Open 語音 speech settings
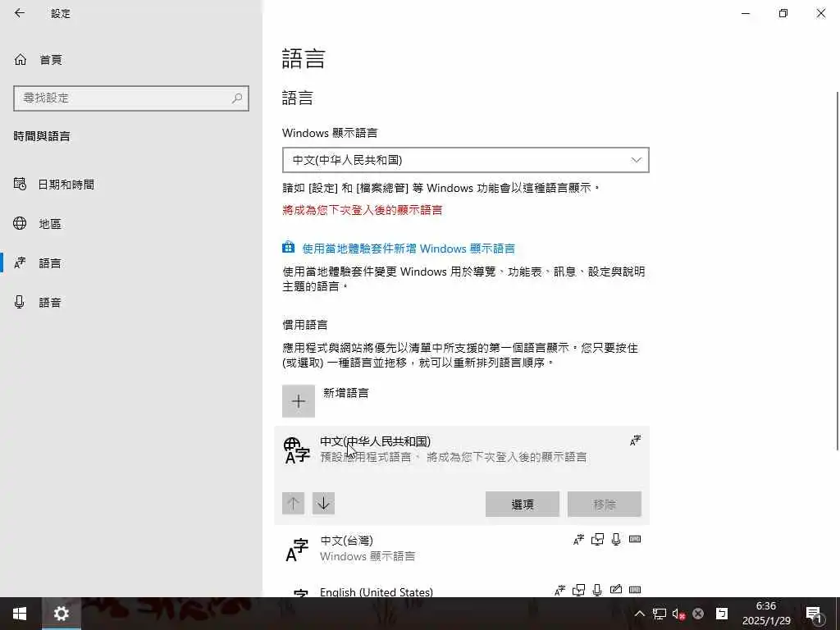840x630 pixels. 50,303
